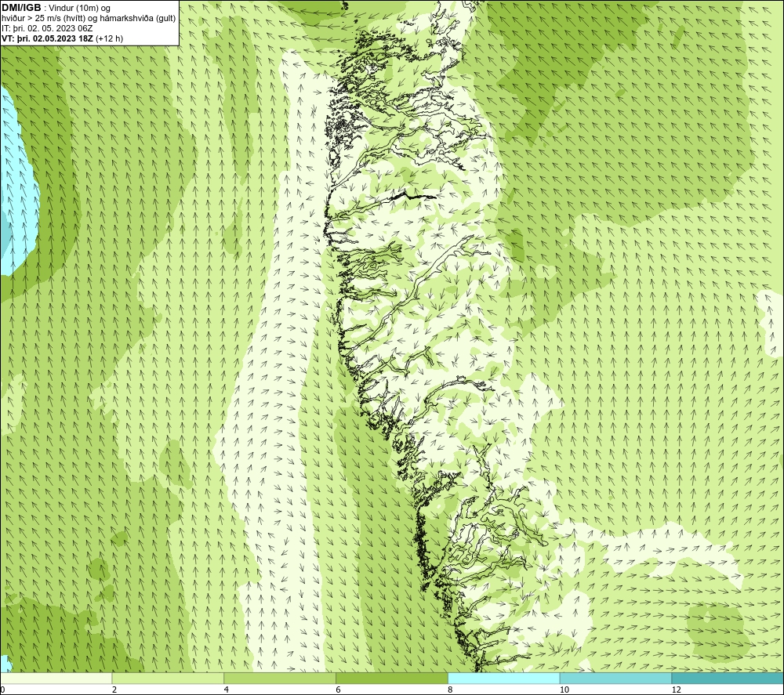
Task: Select the 4–6 m/s medium green swatch
Action: (x=280, y=678)
